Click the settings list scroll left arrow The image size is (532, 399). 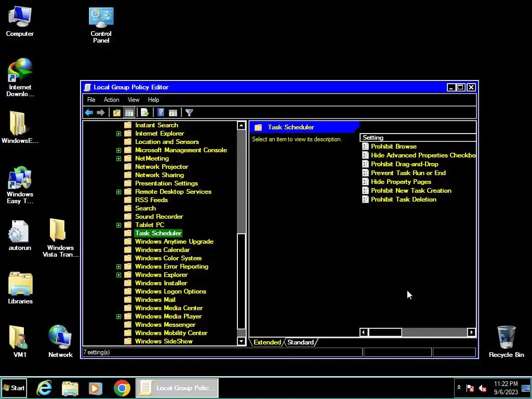click(364, 332)
